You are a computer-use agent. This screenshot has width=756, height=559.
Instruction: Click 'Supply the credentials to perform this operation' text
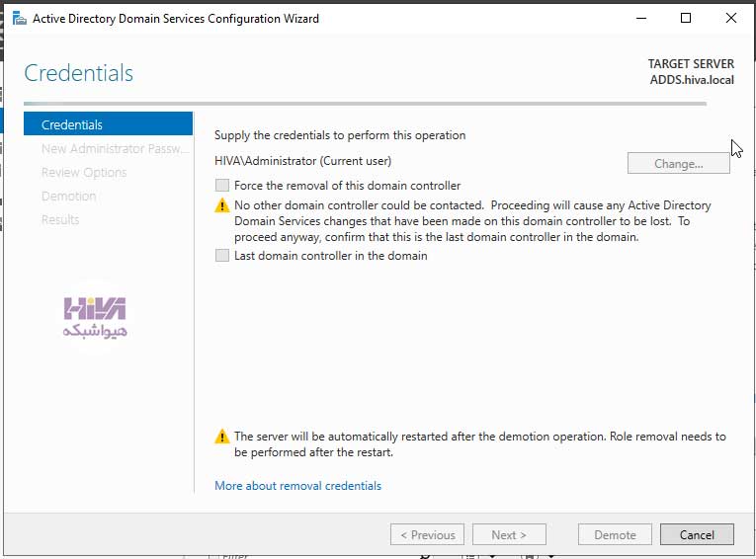pos(340,135)
